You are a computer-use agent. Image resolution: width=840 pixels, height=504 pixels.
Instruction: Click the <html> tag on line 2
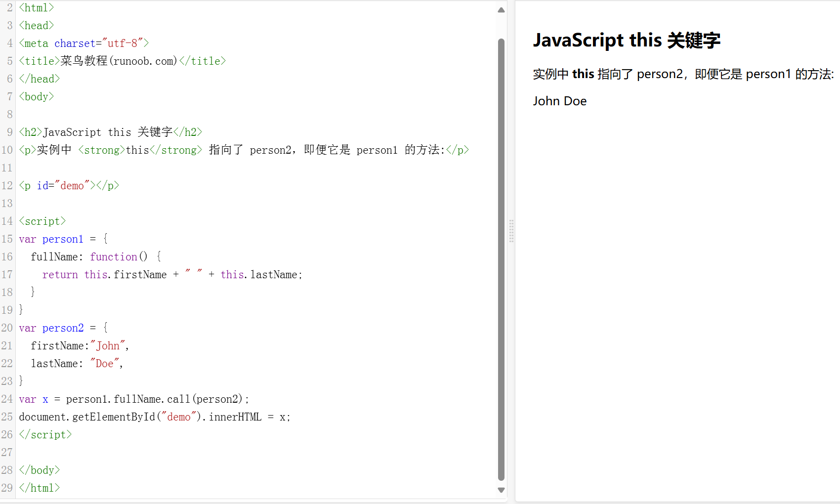[37, 8]
